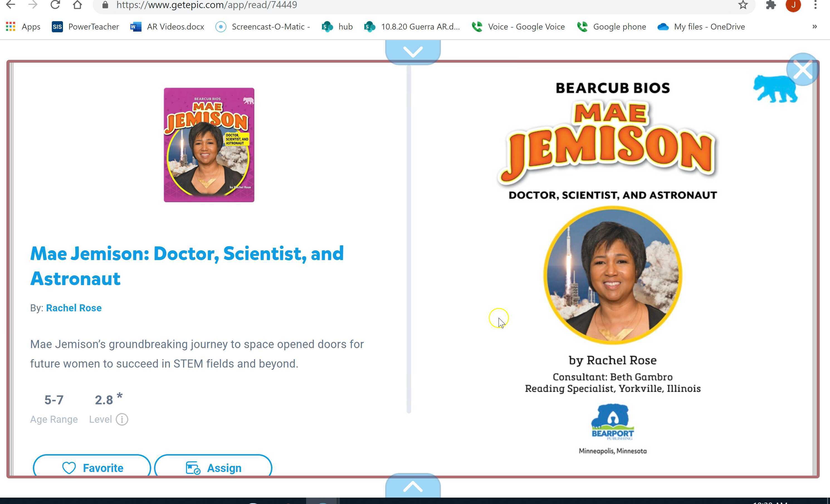830x504 pixels.
Task: Click Mae Jemison's circular portrait on title page
Action: point(613,275)
